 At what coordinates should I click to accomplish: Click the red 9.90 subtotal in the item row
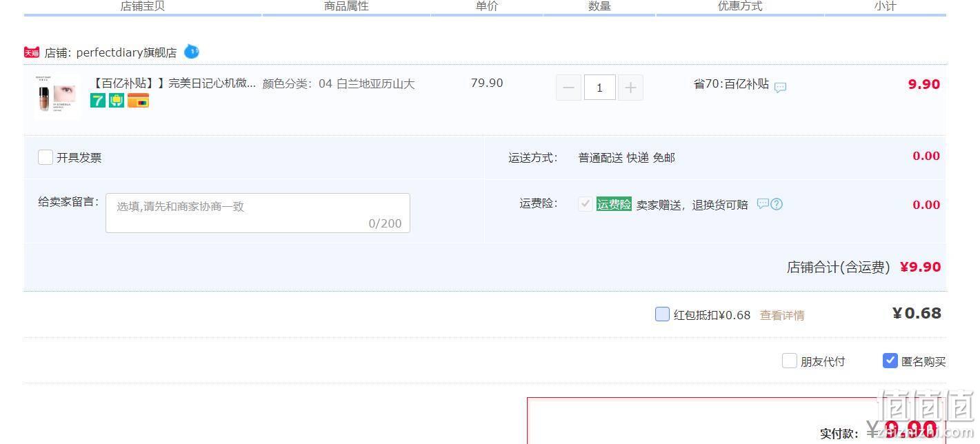pyautogui.click(x=924, y=84)
